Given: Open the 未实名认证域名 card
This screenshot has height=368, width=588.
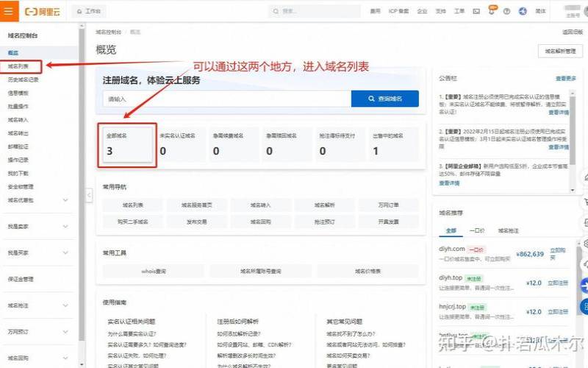Looking at the screenshot, I should pyautogui.click(x=180, y=144).
